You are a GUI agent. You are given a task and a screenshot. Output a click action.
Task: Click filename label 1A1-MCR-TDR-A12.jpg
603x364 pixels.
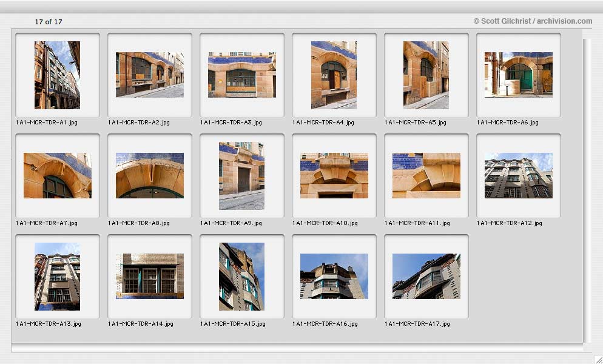coord(510,223)
